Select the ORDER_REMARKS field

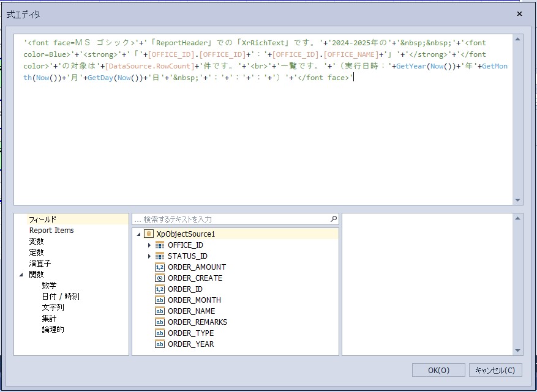click(197, 322)
